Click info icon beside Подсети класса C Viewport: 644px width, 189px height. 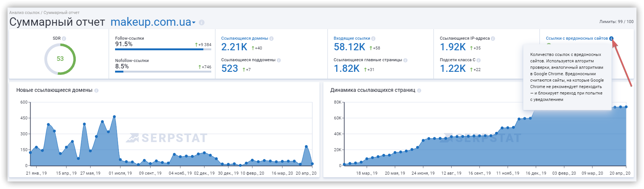tap(479, 60)
